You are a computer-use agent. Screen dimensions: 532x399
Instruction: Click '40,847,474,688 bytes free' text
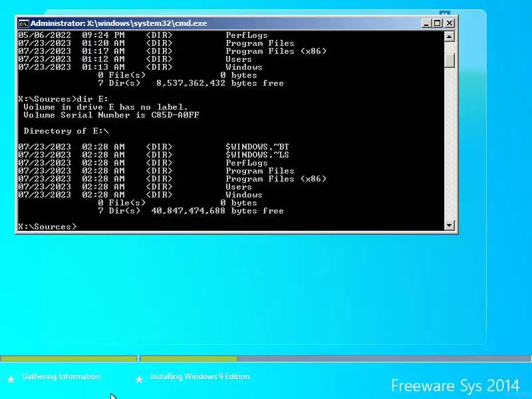pyautogui.click(x=217, y=211)
